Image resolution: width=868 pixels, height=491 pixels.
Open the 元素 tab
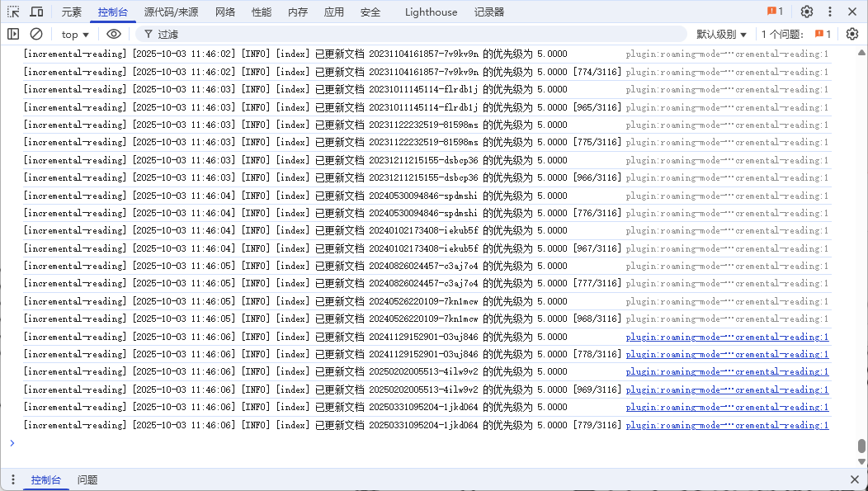tap(72, 12)
